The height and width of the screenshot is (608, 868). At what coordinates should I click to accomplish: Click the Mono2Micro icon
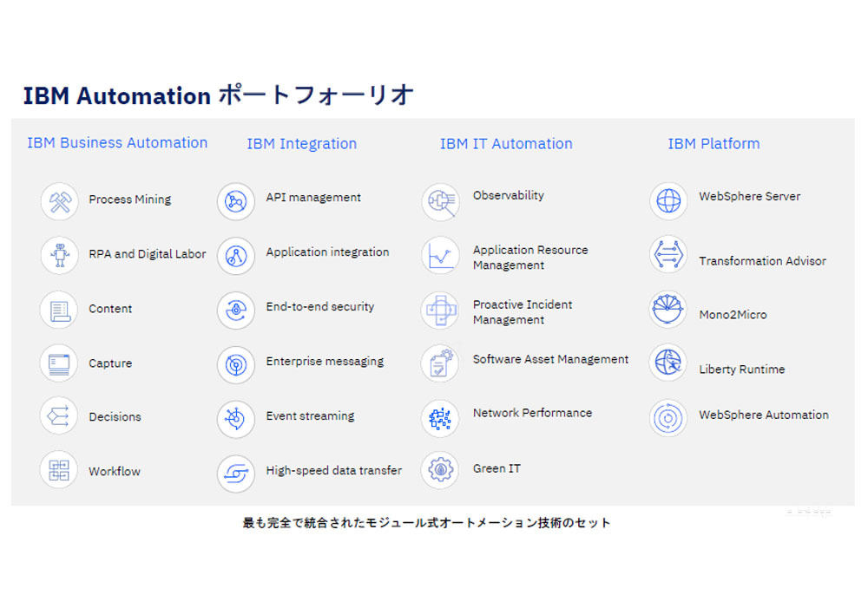pos(668,310)
